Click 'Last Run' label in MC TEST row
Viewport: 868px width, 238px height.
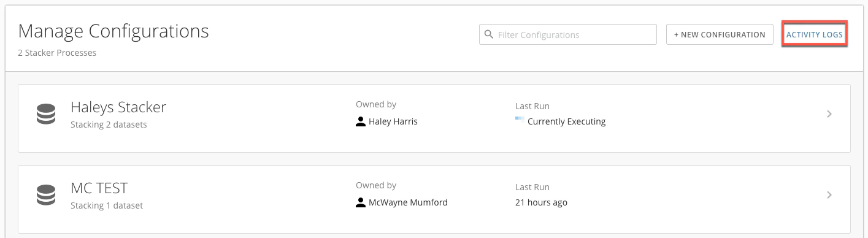[532, 187]
